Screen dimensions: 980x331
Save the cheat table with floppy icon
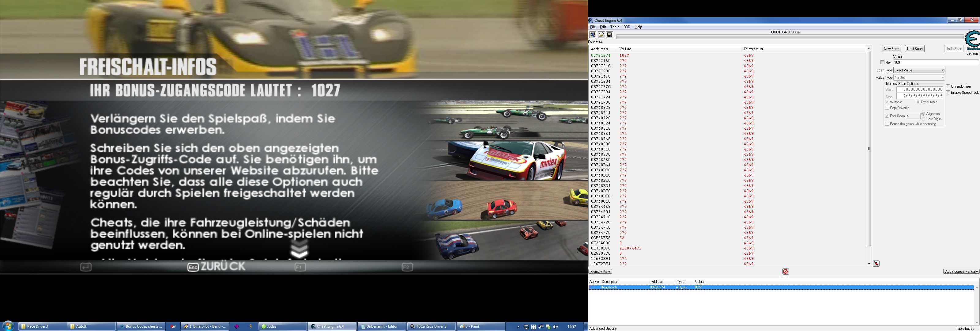(609, 35)
